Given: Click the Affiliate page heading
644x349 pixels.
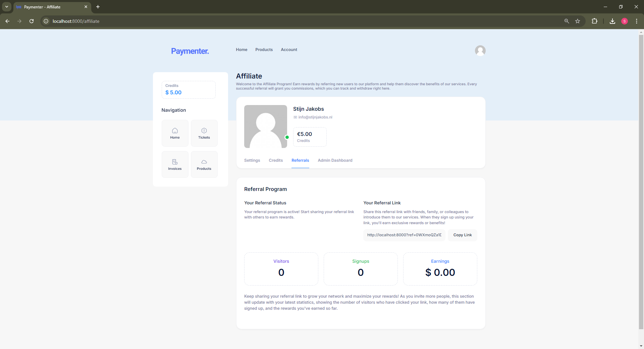Looking at the screenshot, I should click(x=249, y=76).
